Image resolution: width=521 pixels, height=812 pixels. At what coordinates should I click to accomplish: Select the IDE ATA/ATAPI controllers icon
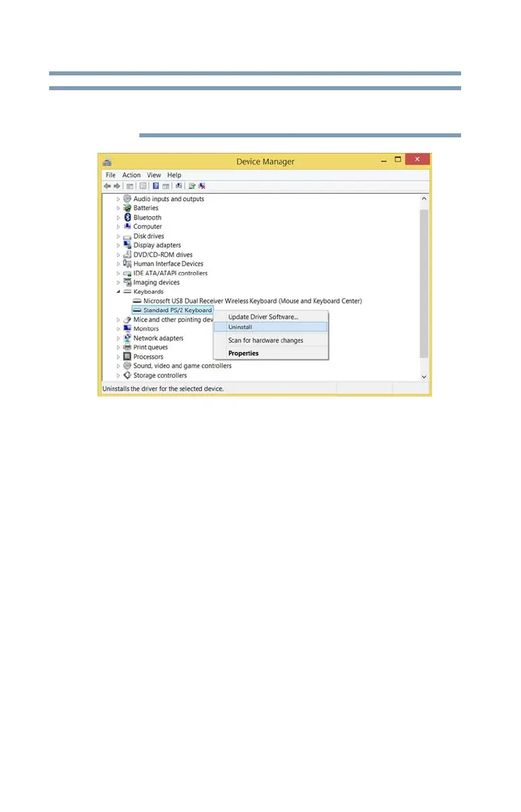[127, 273]
